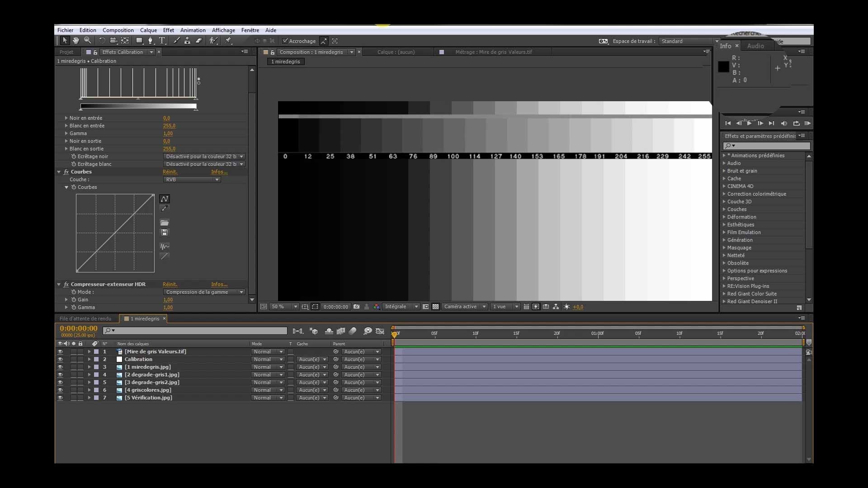Open the Couche RVB dropdown
The image size is (868, 488).
[x=192, y=179]
